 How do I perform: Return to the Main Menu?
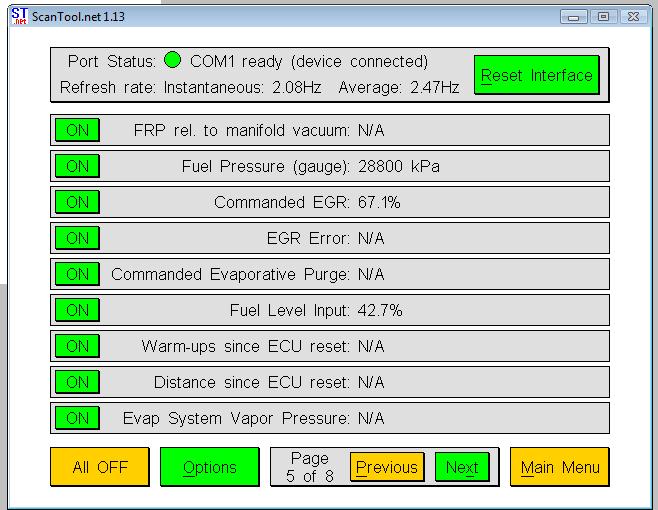pyautogui.click(x=559, y=467)
